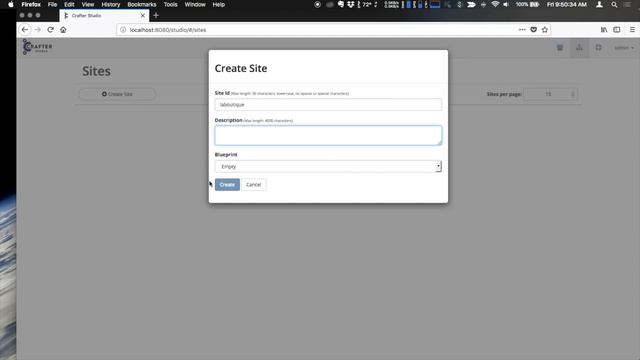Open the Blueprint dropdown

tap(328, 166)
